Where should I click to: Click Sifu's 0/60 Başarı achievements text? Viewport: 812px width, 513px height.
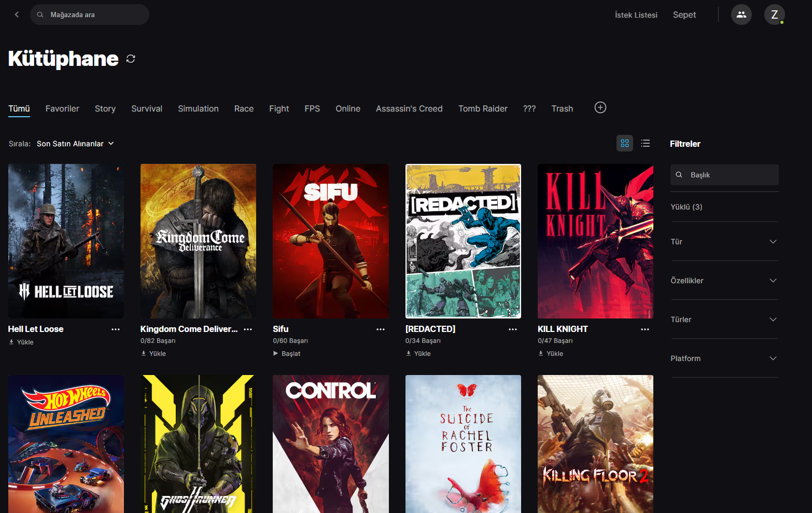pos(290,341)
